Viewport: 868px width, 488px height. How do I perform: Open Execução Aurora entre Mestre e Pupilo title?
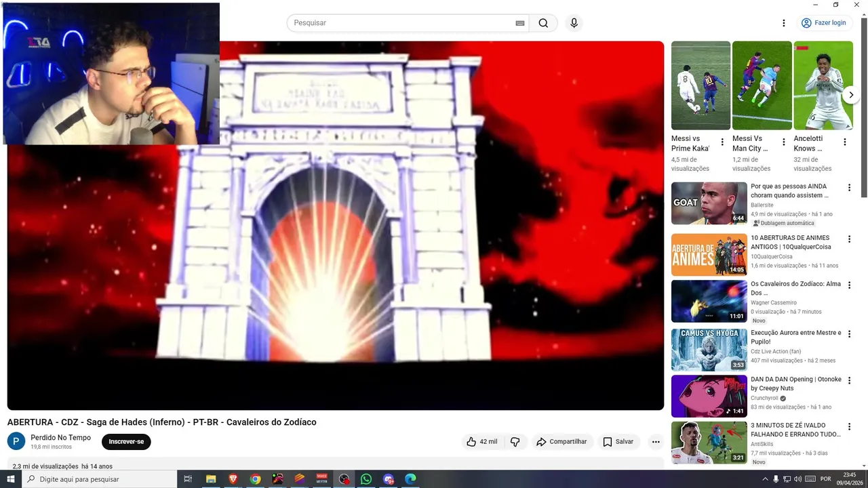[796, 338]
